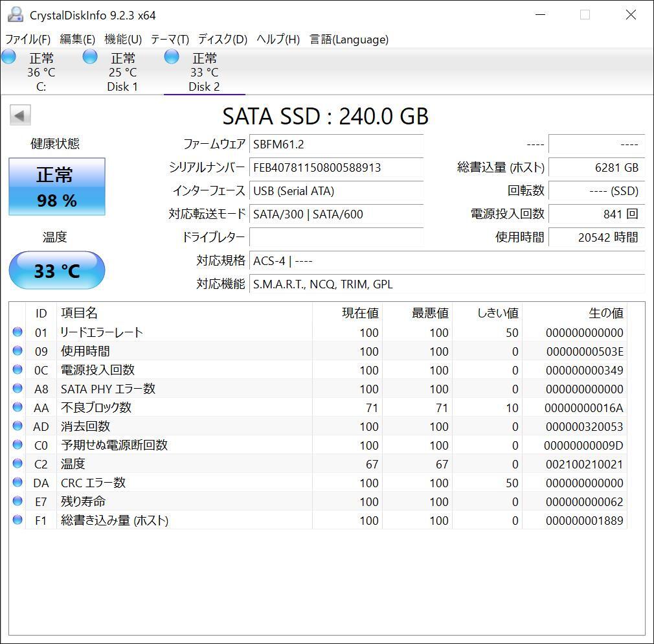Click the 生の値 column header
This screenshot has width=654, height=644.
(x=575, y=313)
